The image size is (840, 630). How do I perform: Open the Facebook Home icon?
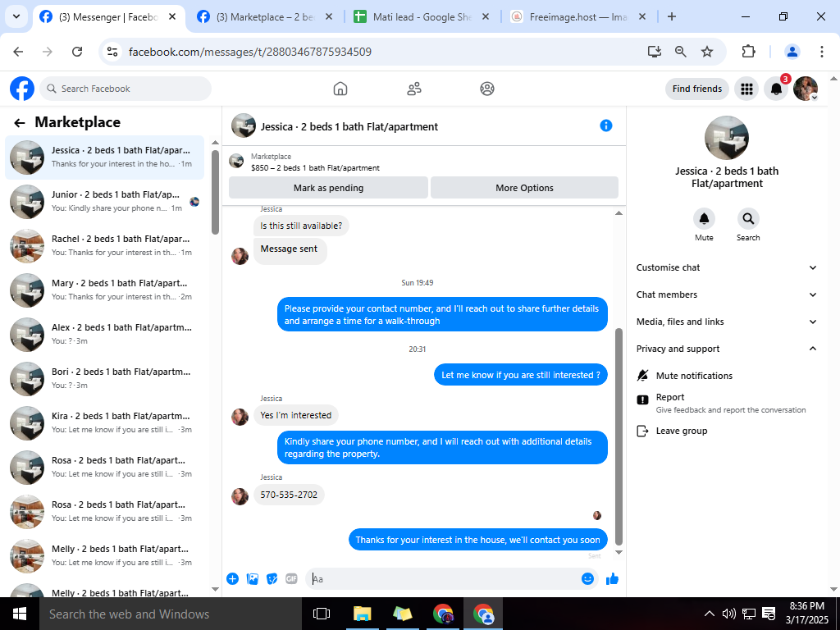click(x=340, y=89)
